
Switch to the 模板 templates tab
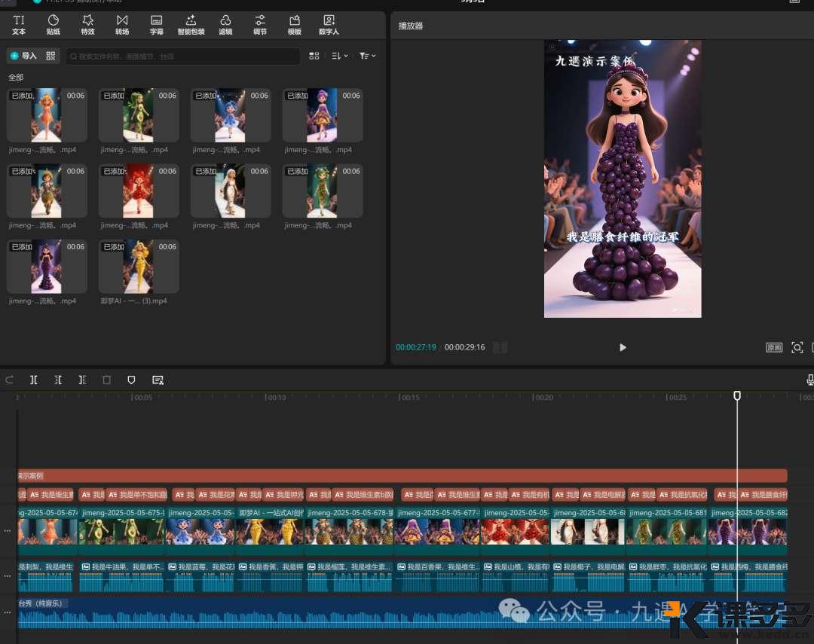click(294, 25)
